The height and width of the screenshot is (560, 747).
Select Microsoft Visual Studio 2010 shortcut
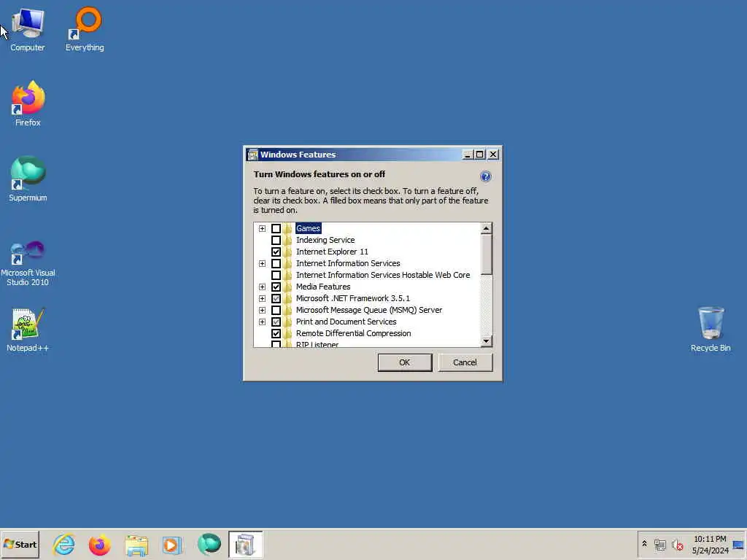[x=28, y=263]
